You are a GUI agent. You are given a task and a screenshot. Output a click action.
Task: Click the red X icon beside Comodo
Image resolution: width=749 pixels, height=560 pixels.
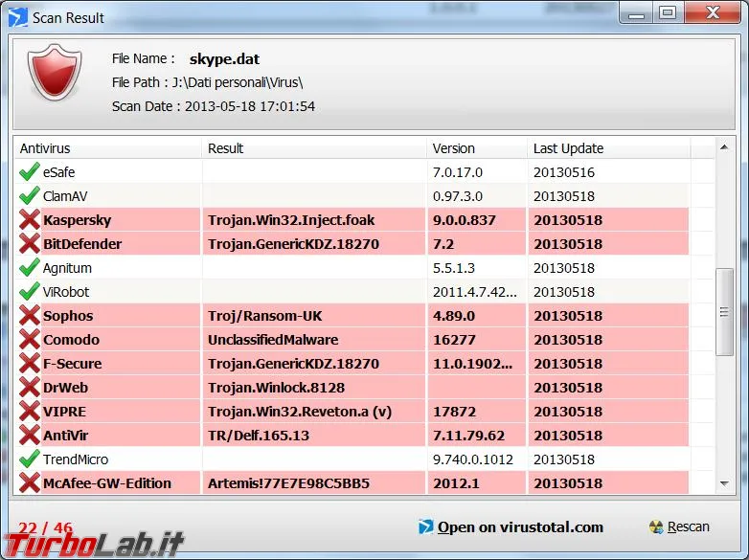(x=29, y=339)
